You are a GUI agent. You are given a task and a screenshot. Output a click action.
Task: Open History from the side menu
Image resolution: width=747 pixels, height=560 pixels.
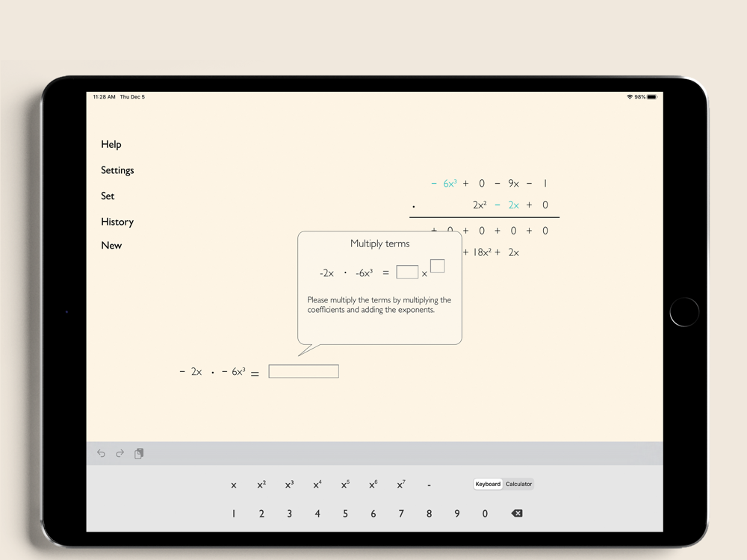[117, 222]
